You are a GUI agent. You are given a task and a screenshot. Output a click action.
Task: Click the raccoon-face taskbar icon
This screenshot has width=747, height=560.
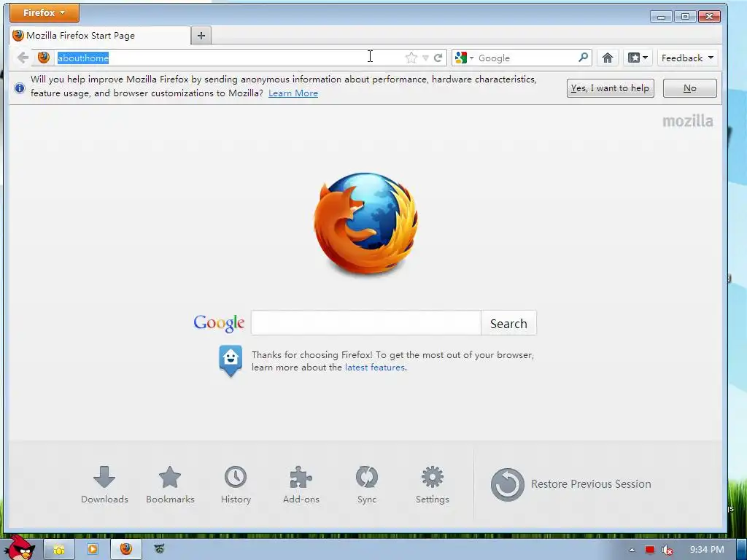(x=159, y=550)
